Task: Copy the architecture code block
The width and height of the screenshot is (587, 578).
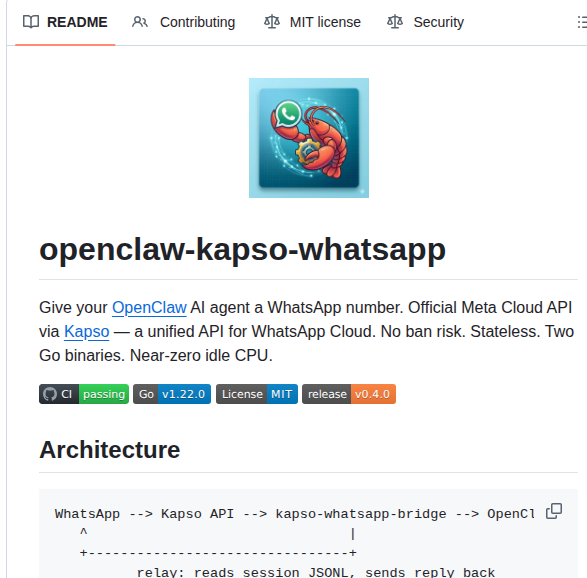Action: coord(554,511)
